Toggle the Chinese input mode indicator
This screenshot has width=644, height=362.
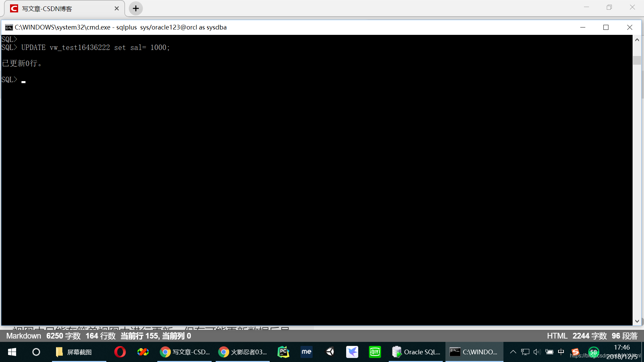coord(561,352)
